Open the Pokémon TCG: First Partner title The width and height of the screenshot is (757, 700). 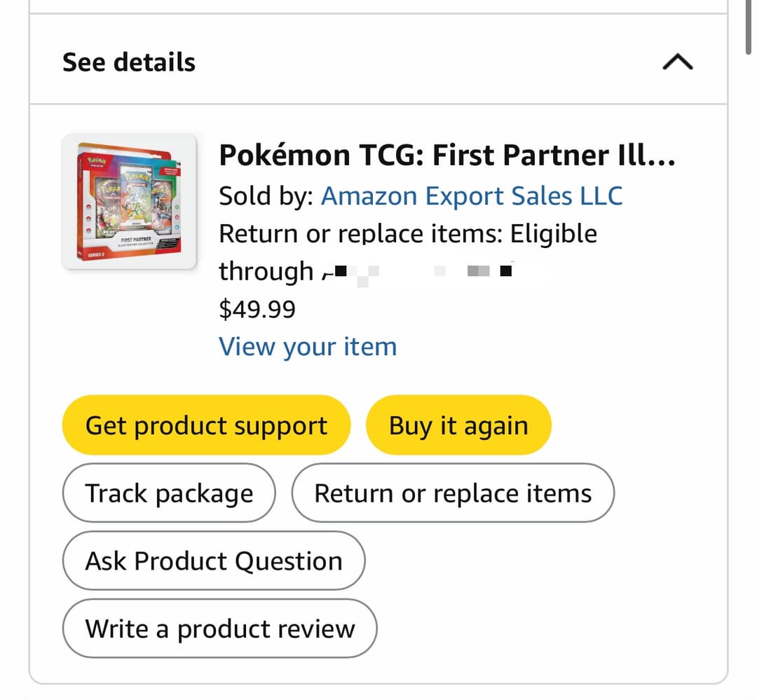tap(447, 156)
